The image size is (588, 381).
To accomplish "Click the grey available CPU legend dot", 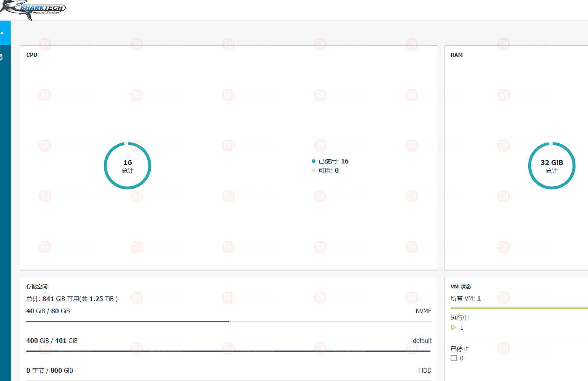I will pos(314,170).
